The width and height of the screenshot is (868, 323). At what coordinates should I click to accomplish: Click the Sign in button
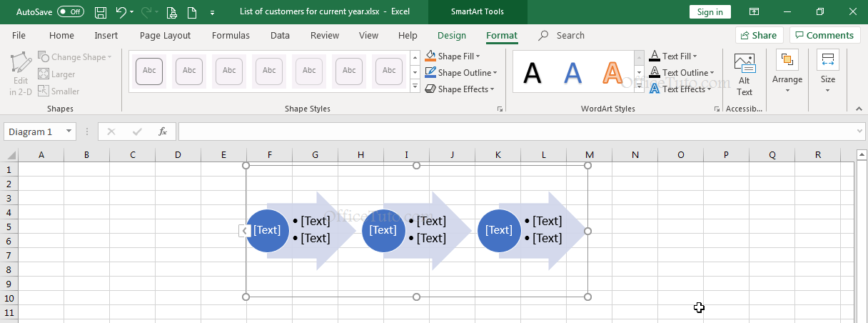(x=710, y=12)
